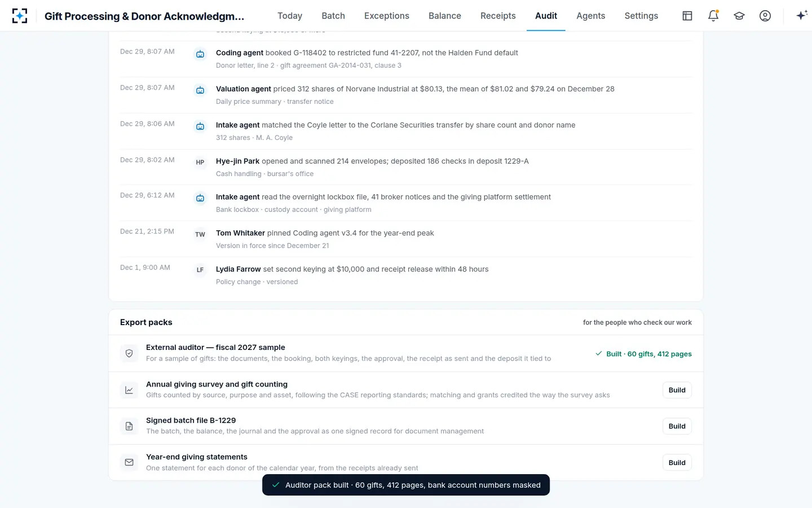
Task: Click 'Version in force since December 21' subtext
Action: pos(272,246)
